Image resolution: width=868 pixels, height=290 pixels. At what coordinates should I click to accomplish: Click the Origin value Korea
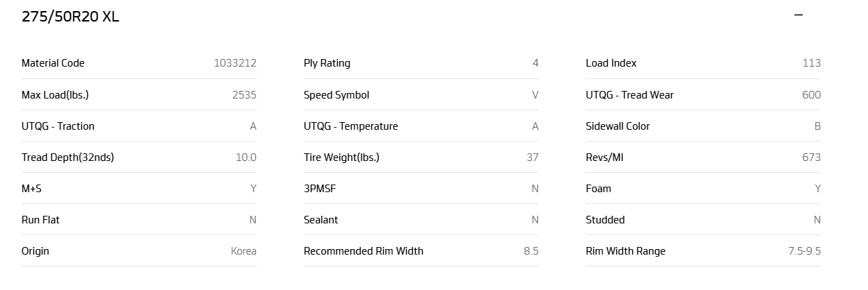click(x=244, y=251)
